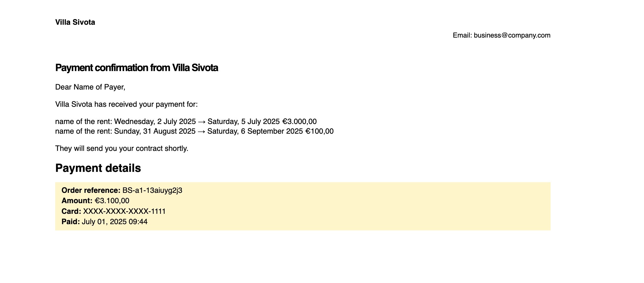Click the "Dear Name of Payer" greeting
Screen dimensions: 644x283
[x=90, y=87]
